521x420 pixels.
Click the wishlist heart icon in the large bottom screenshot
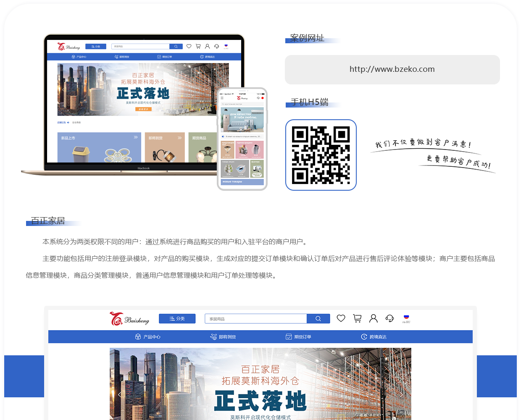[341, 318]
